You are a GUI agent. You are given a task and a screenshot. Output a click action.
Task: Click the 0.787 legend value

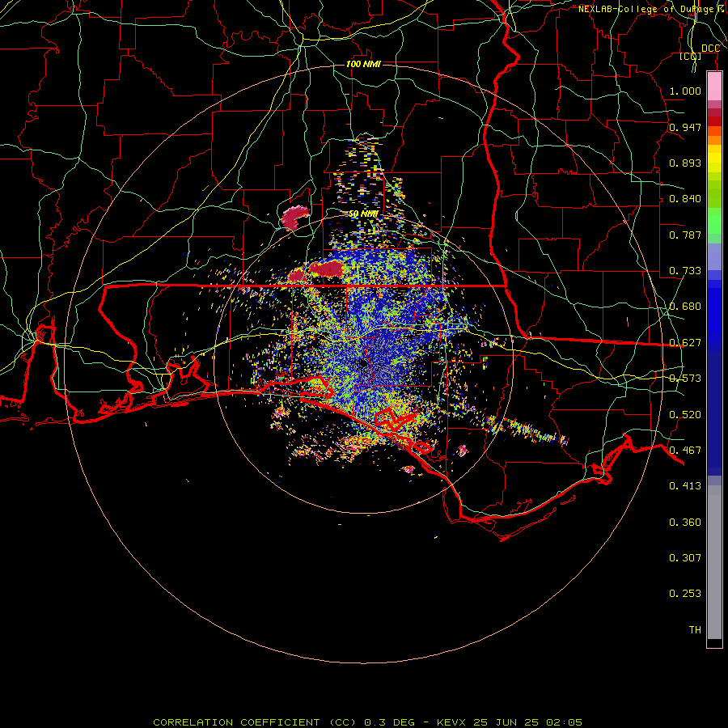pyautogui.click(x=685, y=235)
